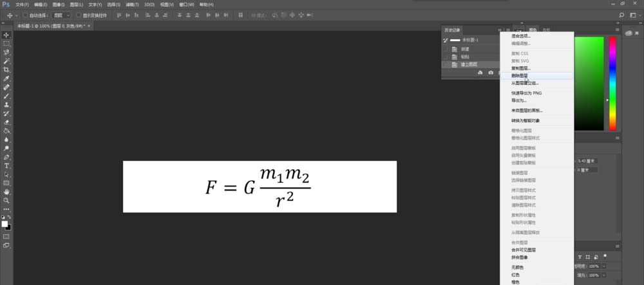The width and height of the screenshot is (644, 285).
Task: Collapse the History panel double-arrow
Action: (500, 30)
